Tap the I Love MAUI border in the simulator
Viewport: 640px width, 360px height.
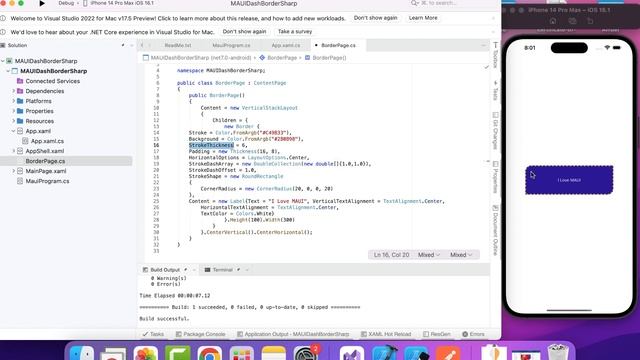pyautogui.click(x=569, y=180)
